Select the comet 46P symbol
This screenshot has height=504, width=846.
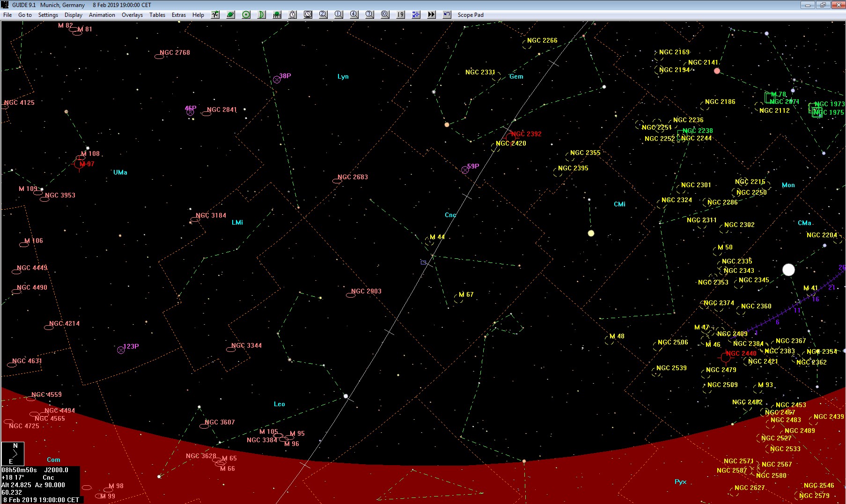pos(190,112)
